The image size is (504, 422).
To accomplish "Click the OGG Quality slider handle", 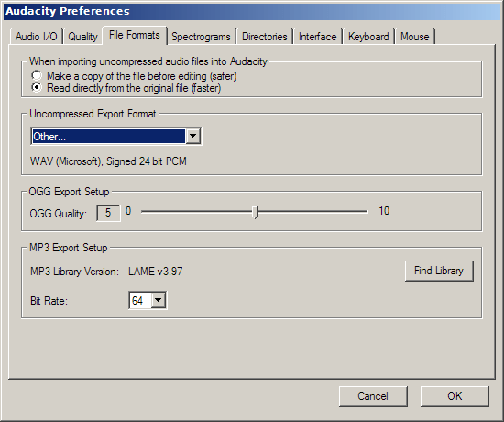I will point(256,212).
